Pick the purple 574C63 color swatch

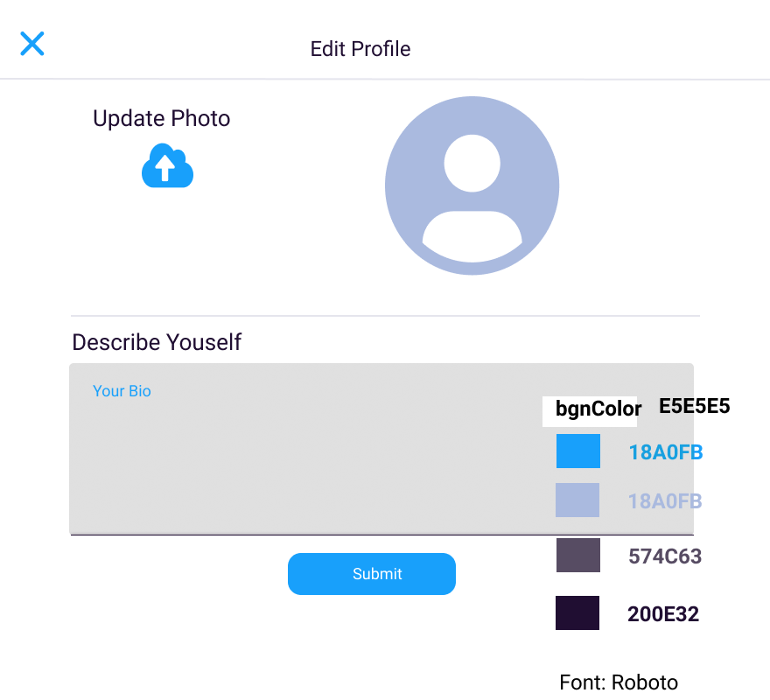click(x=577, y=556)
